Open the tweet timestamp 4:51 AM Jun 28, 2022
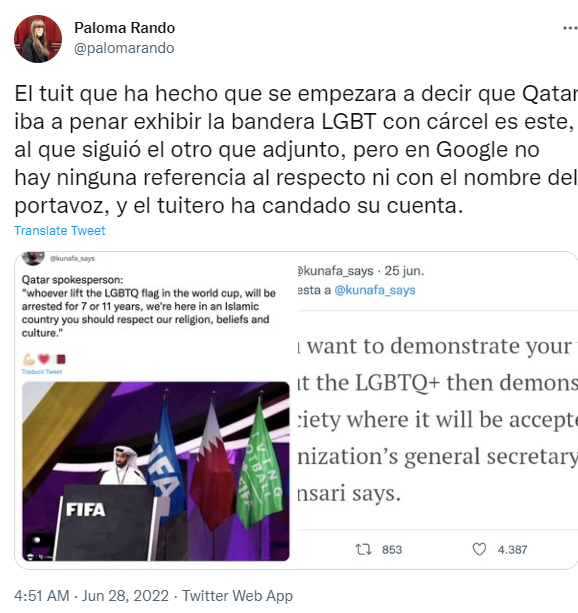The image size is (578, 613). [92, 596]
